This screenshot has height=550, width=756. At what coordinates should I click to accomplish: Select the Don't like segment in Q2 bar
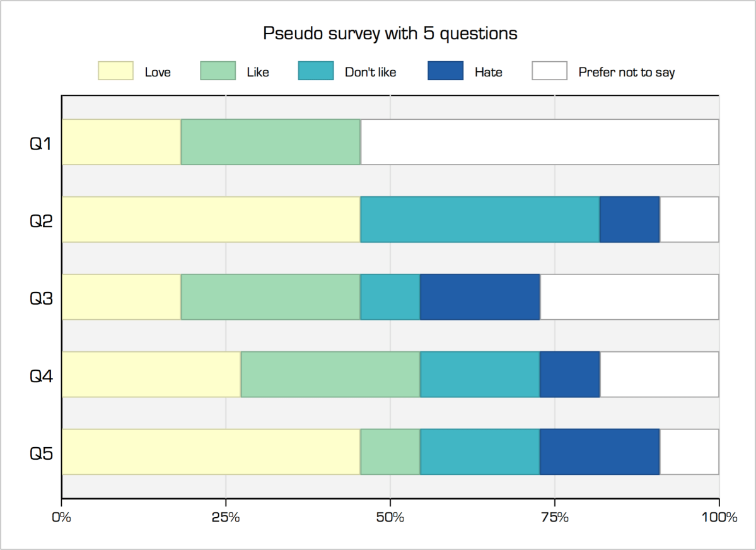[480, 219]
